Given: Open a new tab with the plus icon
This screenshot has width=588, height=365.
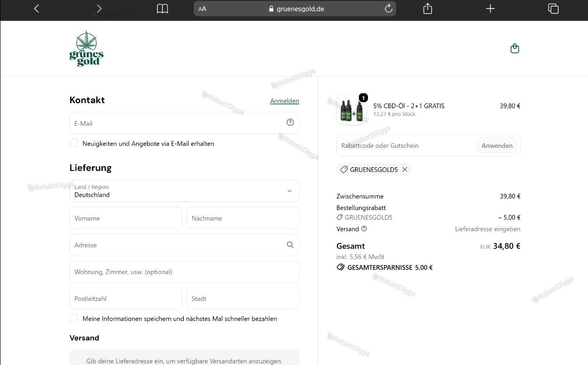Looking at the screenshot, I should [x=490, y=8].
